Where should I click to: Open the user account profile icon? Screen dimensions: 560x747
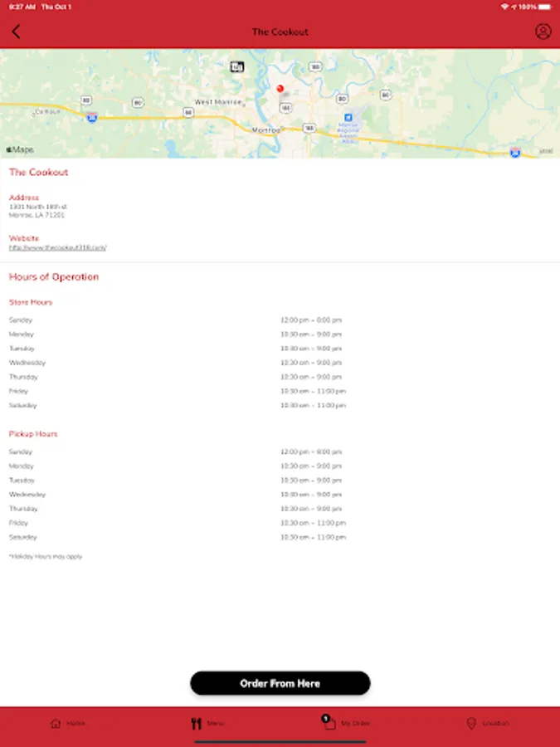coord(543,32)
